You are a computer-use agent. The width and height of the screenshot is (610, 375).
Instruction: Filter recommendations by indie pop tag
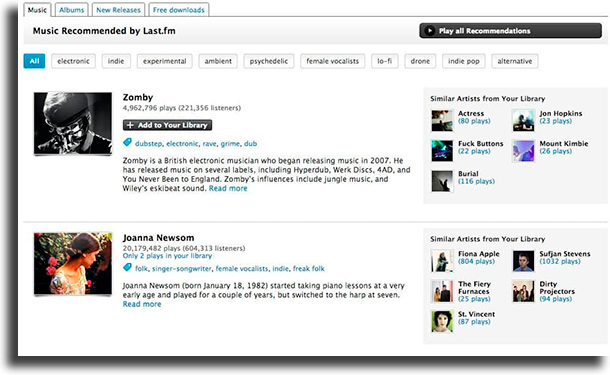464,61
